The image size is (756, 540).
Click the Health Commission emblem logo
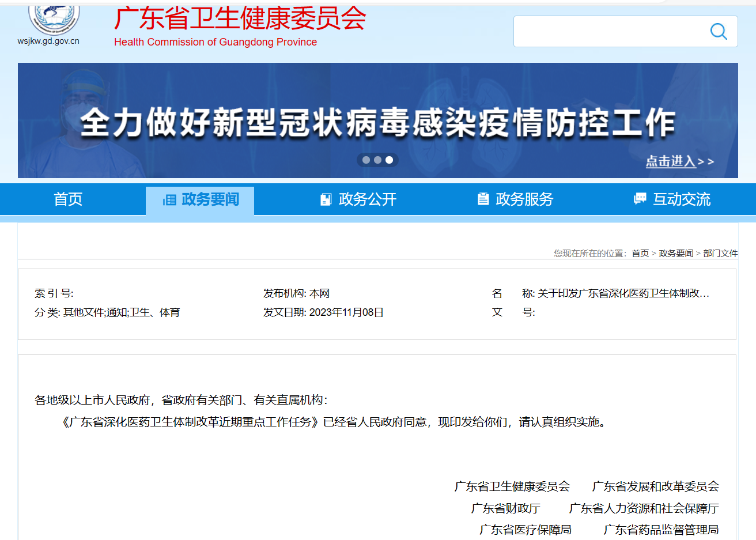[x=54, y=18]
